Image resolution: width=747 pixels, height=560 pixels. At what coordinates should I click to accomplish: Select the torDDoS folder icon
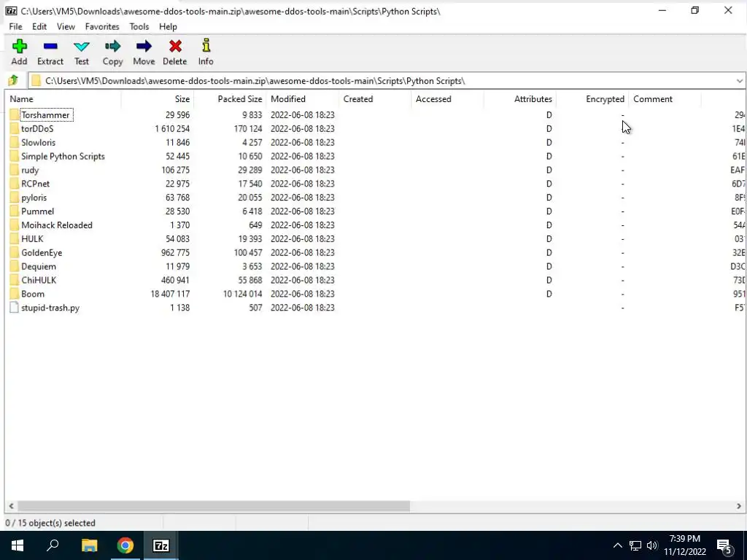point(15,128)
